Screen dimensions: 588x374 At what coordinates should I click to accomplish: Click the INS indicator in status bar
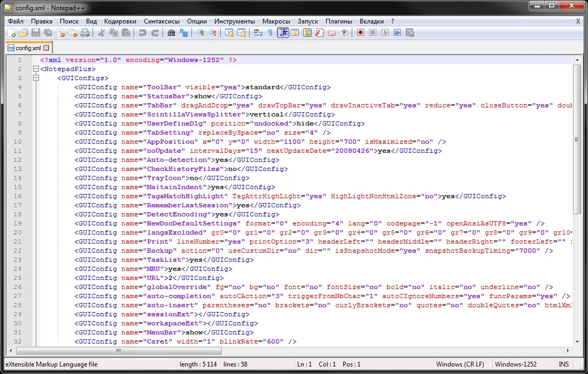tap(564, 364)
